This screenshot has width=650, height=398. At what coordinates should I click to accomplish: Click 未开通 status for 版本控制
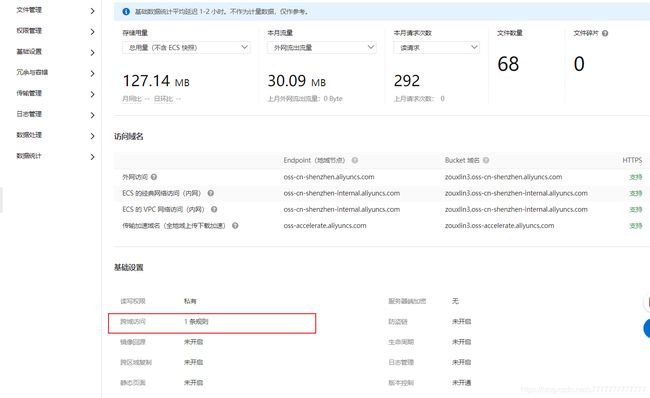pos(461,382)
